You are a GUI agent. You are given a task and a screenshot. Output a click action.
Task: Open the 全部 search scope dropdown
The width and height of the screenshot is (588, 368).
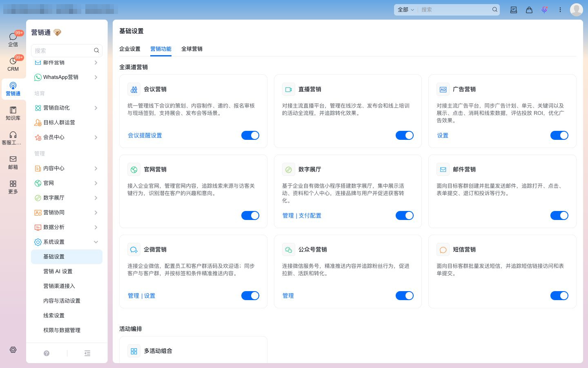(405, 9)
